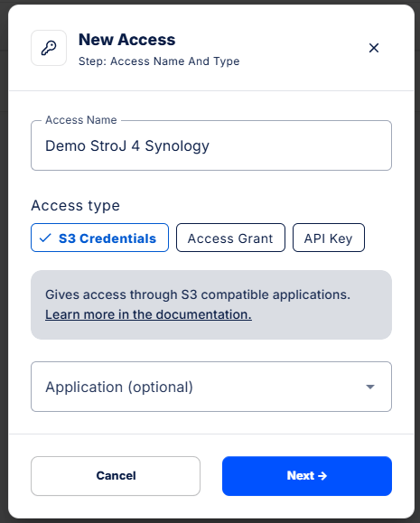The height and width of the screenshot is (523, 420).
Task: Click the key icon beside New Access
Action: pyautogui.click(x=49, y=48)
